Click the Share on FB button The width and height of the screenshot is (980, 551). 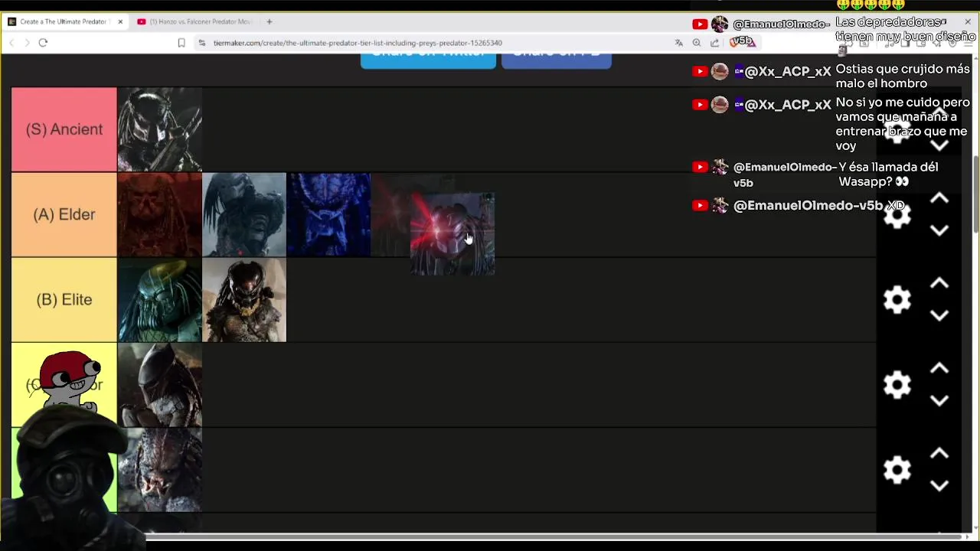click(557, 60)
